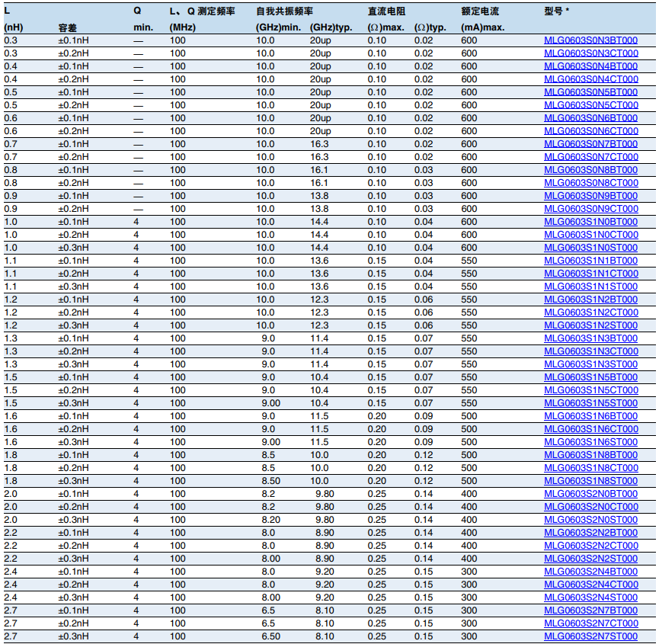The image size is (659, 644).
Task: Open the MLG0603S1N1ST000 part link
Action: point(590,287)
